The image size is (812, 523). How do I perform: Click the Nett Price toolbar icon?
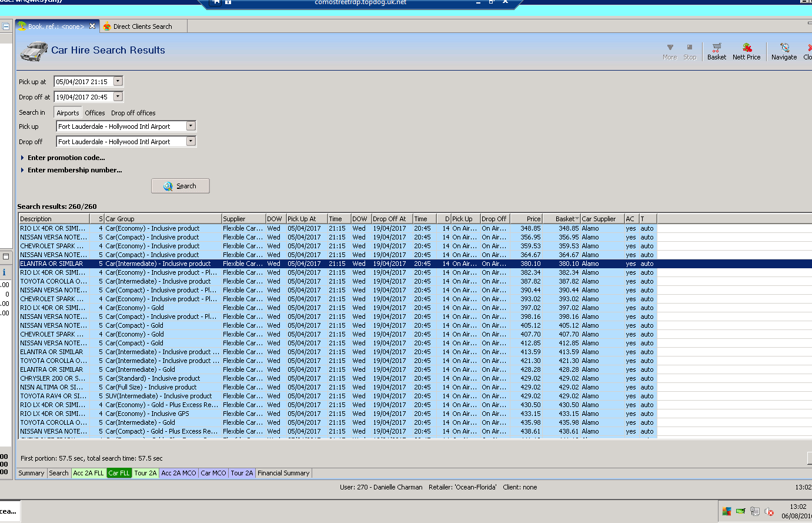(x=746, y=51)
